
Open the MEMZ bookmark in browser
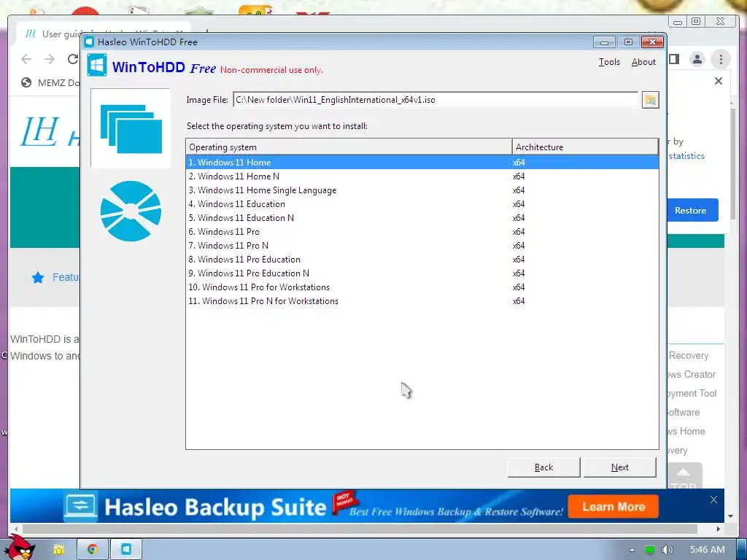click(50, 83)
